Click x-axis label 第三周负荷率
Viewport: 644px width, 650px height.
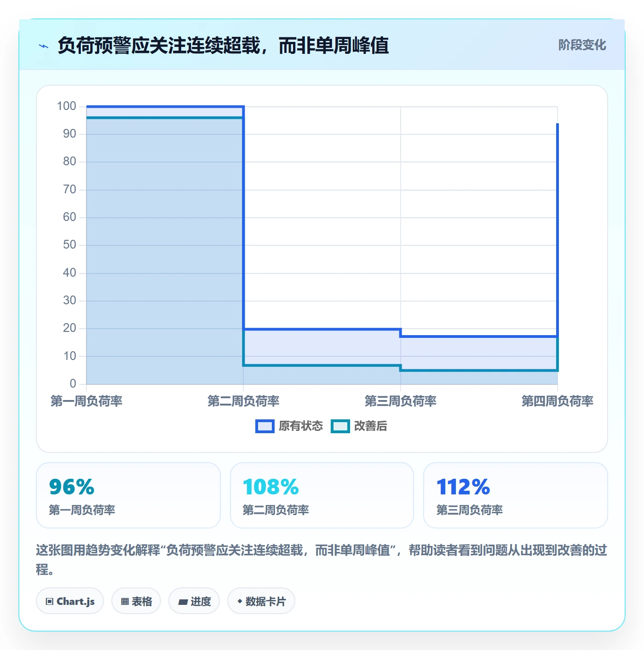click(401, 401)
